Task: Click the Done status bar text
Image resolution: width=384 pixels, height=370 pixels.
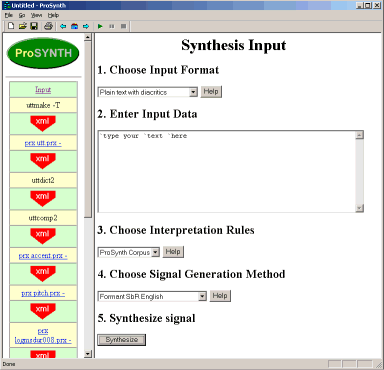Action: (x=9, y=364)
